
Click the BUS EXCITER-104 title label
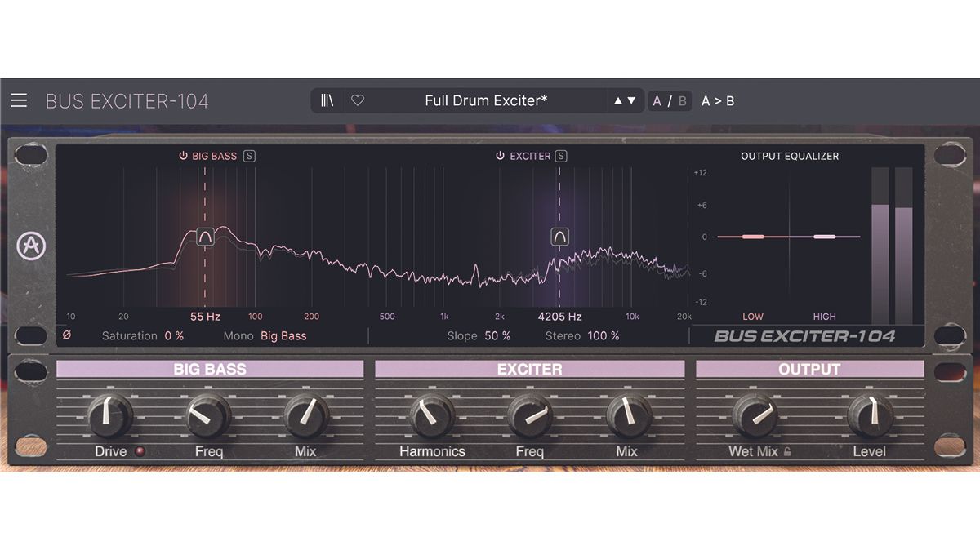(x=126, y=100)
